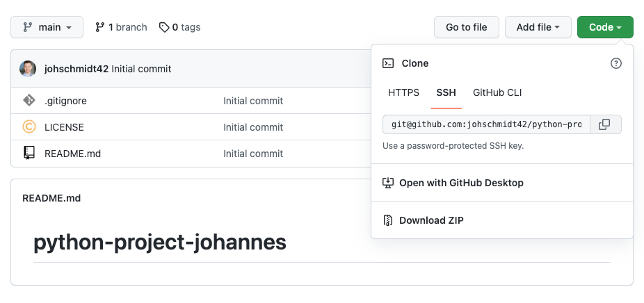Image resolution: width=644 pixels, height=303 pixels.
Task: Open the main branch dropdown
Action: point(47,27)
